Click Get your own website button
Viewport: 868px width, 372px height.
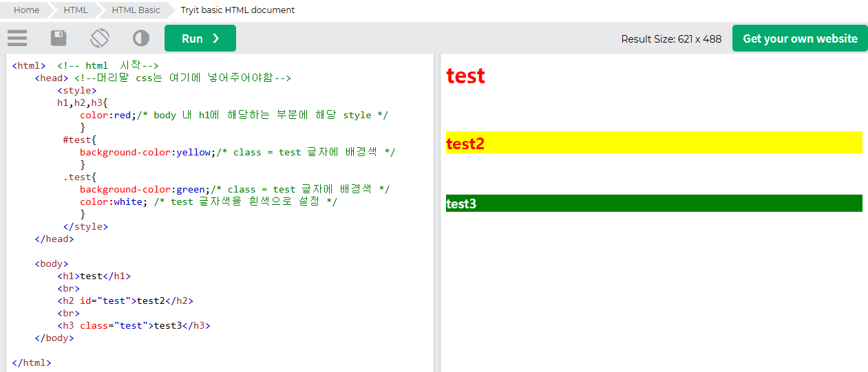tap(800, 39)
